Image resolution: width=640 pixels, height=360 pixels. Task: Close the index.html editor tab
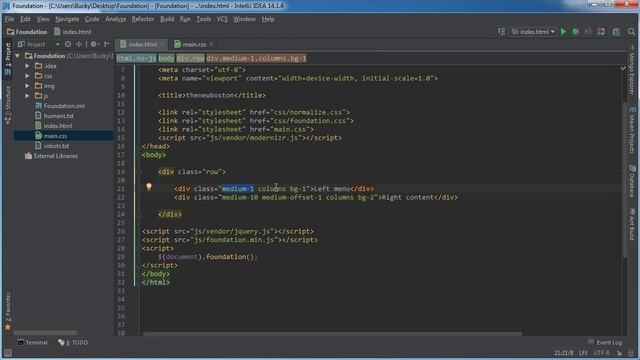click(x=163, y=44)
